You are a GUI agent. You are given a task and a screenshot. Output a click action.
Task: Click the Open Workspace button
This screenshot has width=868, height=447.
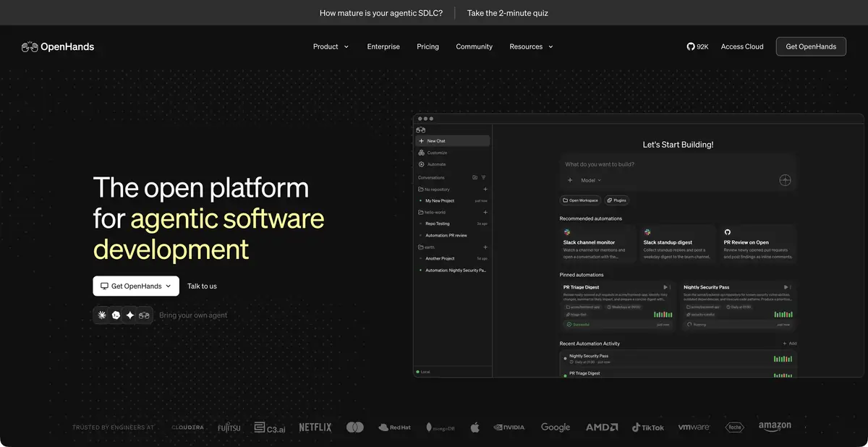(581, 200)
